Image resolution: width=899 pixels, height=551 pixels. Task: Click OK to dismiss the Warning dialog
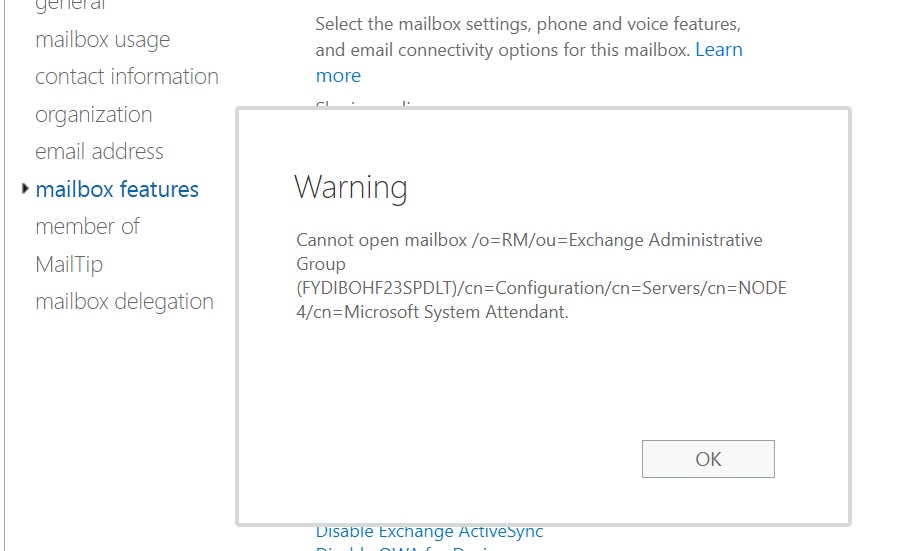pos(708,459)
